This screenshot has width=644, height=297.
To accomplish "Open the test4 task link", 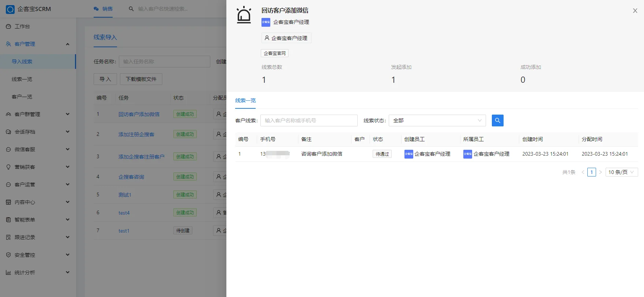I will point(124,213).
